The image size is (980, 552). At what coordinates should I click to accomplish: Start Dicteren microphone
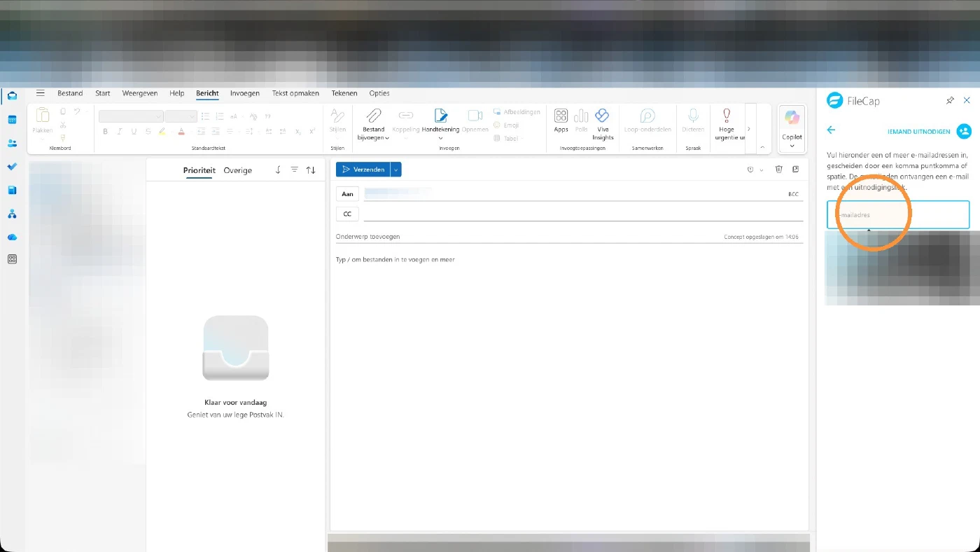(693, 115)
